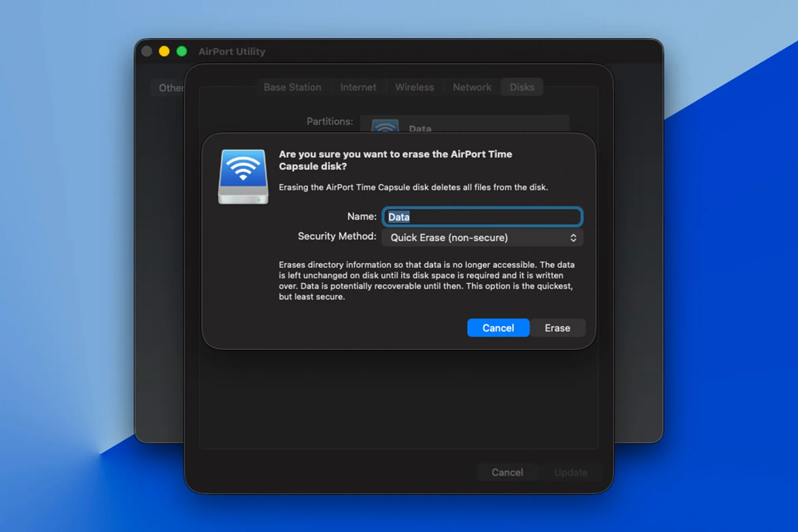The image size is (798, 532).
Task: Click the AirPort Utility title bar text
Action: (232, 52)
